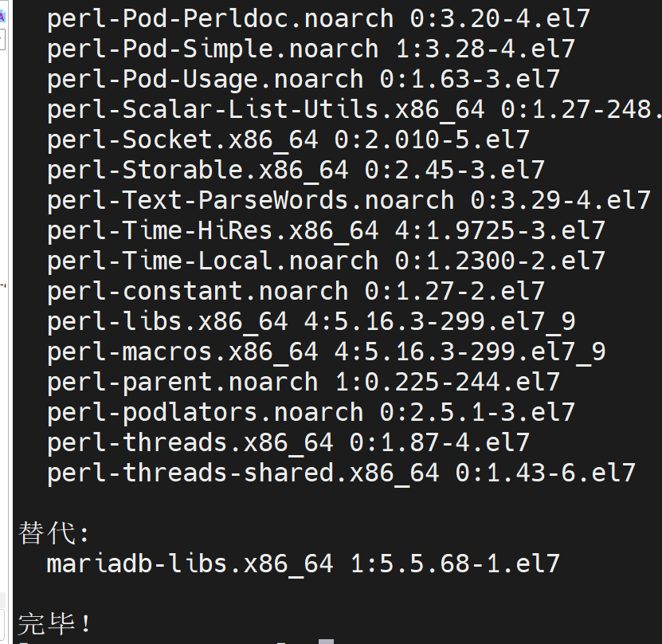Screen dimensions: 662x644
Task: Click the perl-podlators.noarch entry
Action: [310, 412]
